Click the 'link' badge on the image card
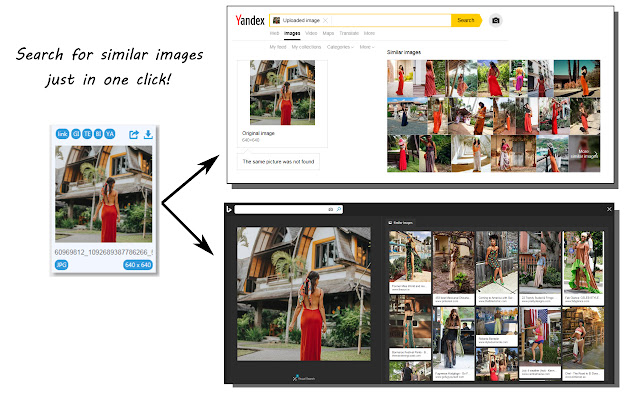 click(62, 134)
